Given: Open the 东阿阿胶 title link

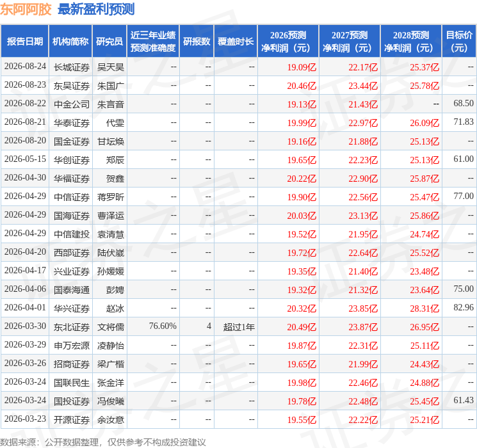Looking at the screenshot, I should pos(26,10).
